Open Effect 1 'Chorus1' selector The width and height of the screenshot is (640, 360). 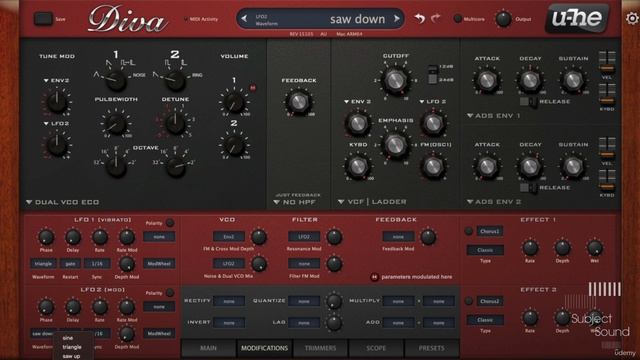tap(489, 231)
